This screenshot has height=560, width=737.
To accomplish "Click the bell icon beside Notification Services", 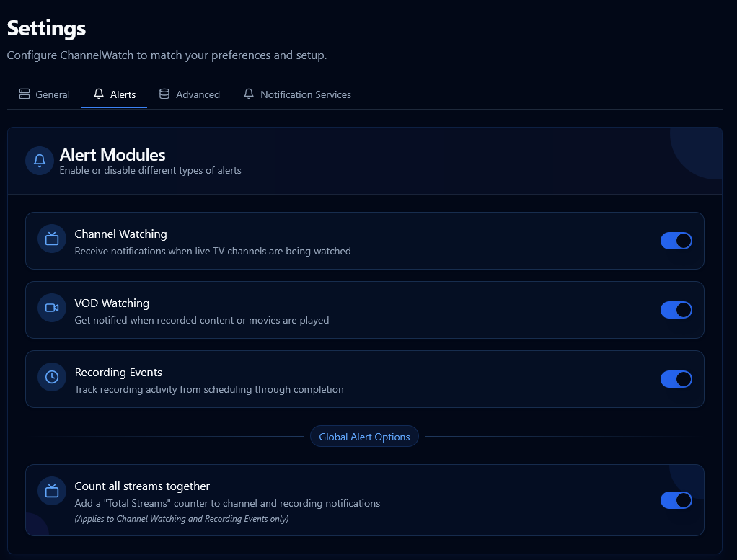I will pos(249,94).
